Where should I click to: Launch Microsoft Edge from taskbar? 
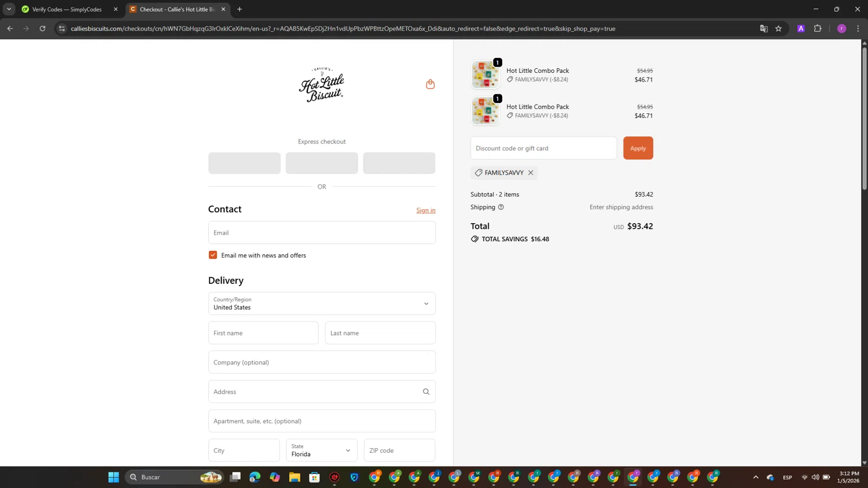tap(255, 477)
